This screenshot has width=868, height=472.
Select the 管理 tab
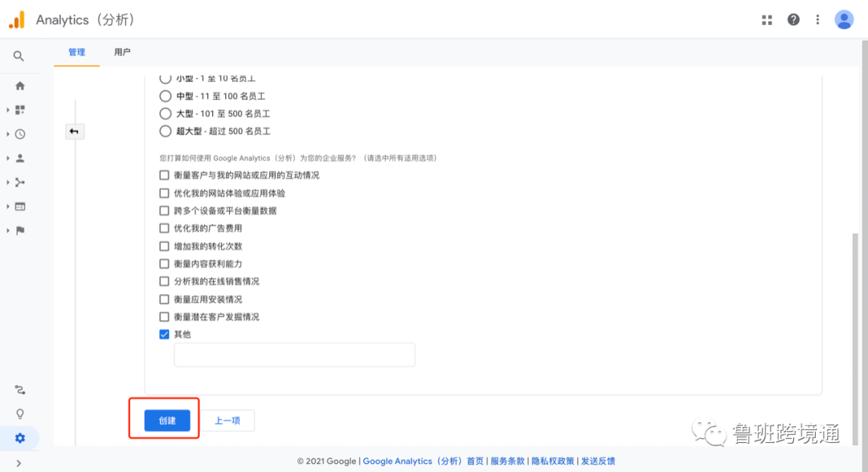76,51
